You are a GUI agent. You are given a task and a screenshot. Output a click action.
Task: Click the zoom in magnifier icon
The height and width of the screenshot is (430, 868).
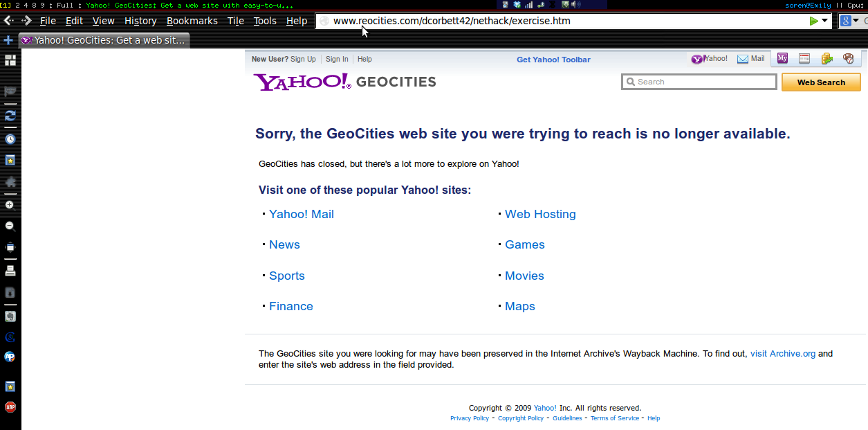click(10, 205)
